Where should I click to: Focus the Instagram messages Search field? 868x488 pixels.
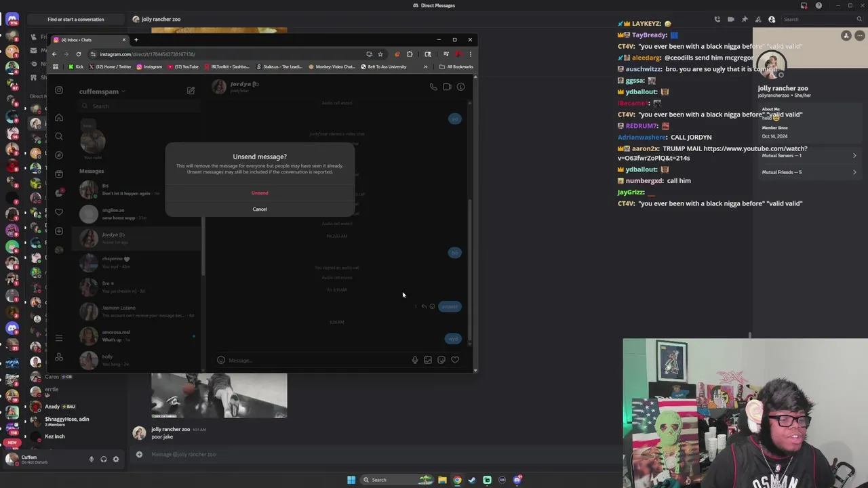138,106
